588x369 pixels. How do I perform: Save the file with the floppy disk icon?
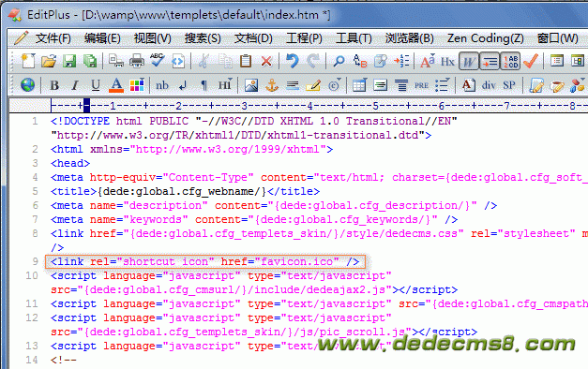(x=69, y=61)
